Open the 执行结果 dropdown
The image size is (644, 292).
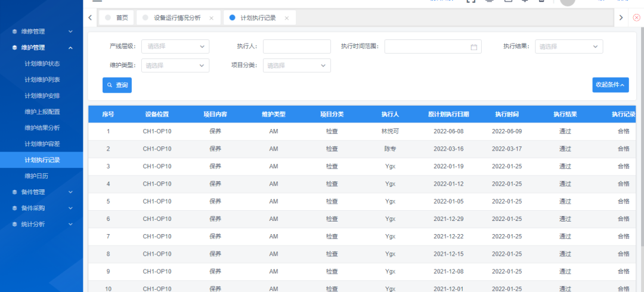(569, 47)
